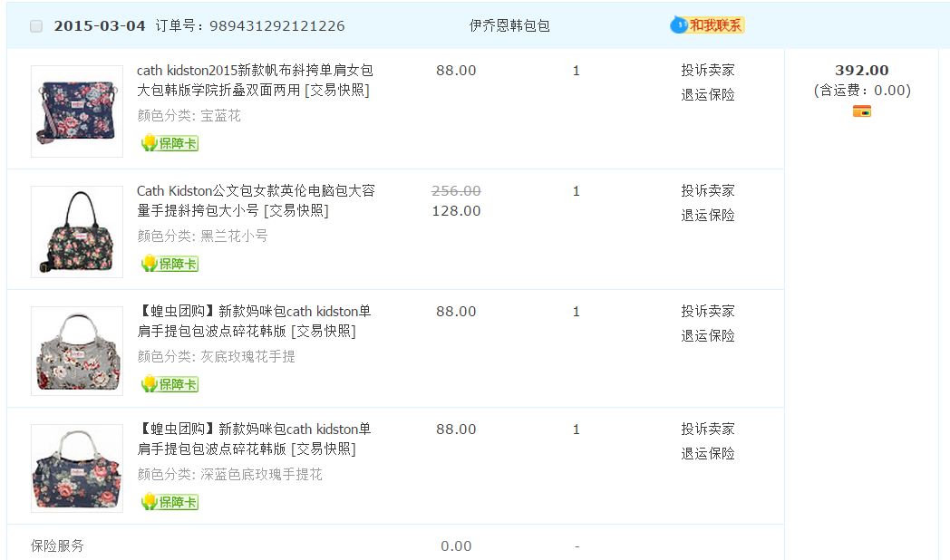950x560 pixels.
Task: Open the 伊乔恩韩包包 seller shop link
Action: coord(509,26)
